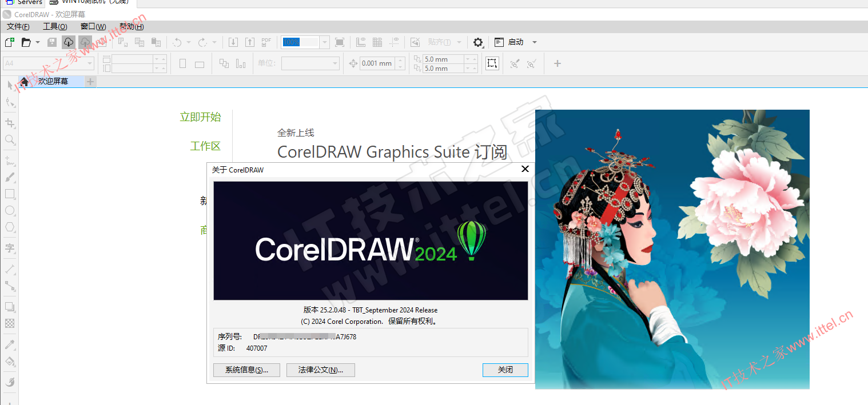Toggle the rulers icon
This screenshot has width=868, height=405.
pyautogui.click(x=361, y=42)
